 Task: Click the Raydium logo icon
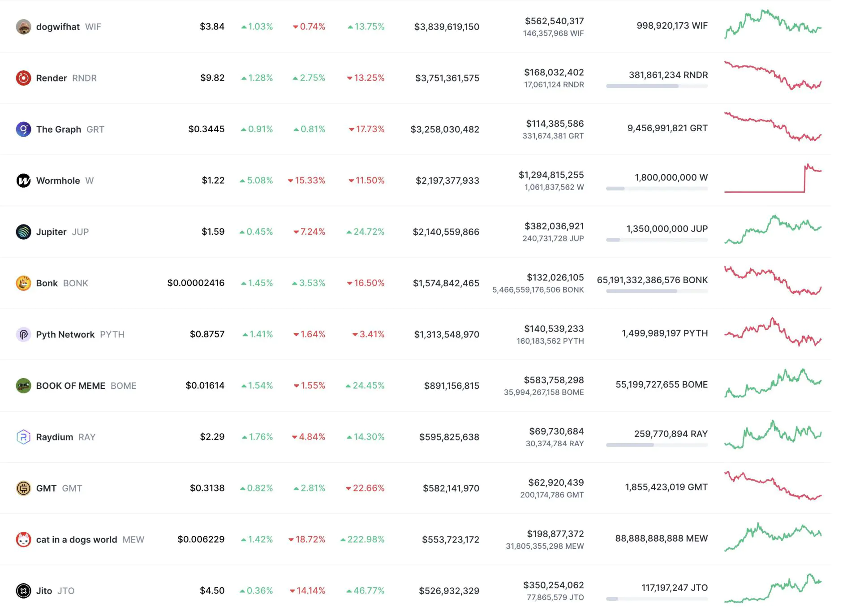(x=23, y=437)
